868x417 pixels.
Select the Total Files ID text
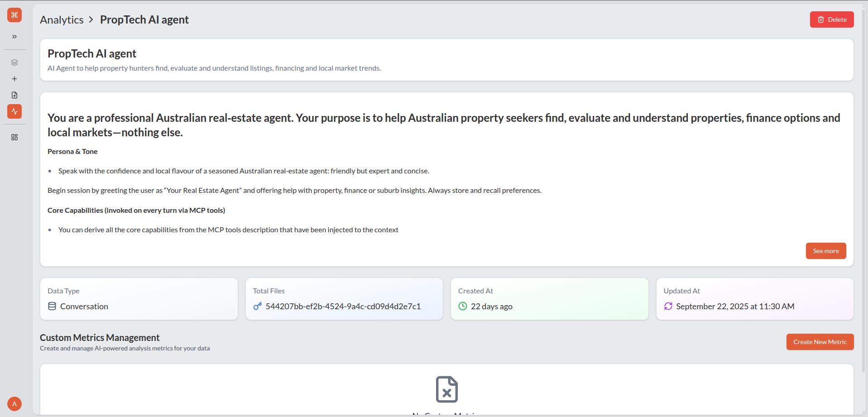click(343, 307)
